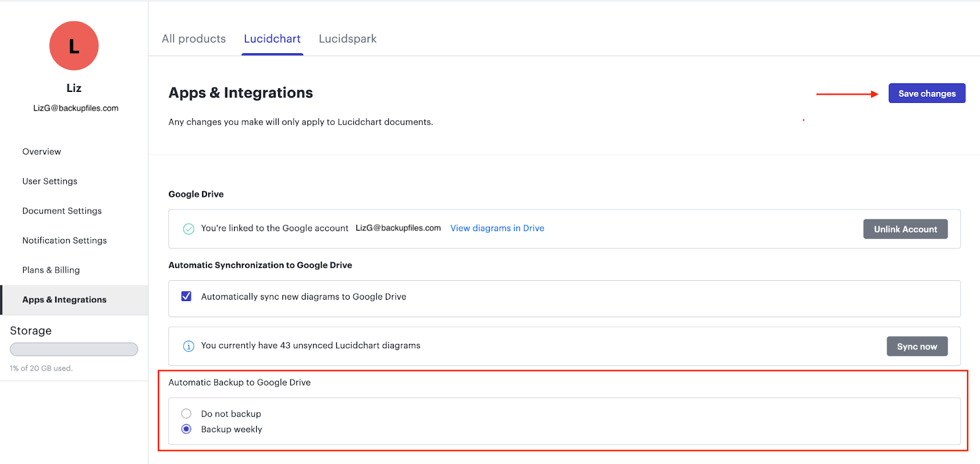The height and width of the screenshot is (464, 980).
Task: Go to Plans & Billing
Action: click(x=51, y=270)
